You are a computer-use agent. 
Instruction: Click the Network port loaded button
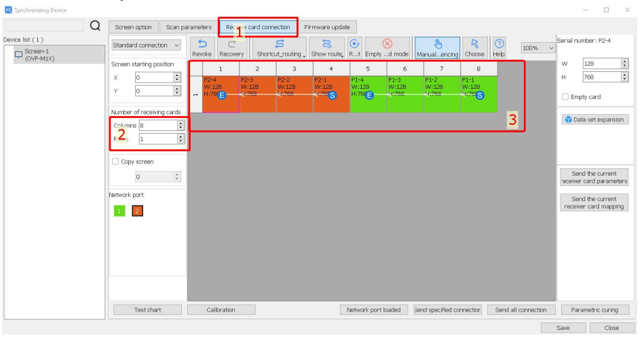tap(374, 310)
